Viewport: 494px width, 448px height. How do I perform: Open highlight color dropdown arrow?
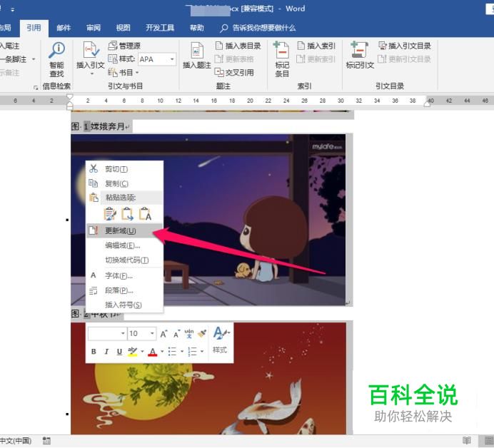pos(142,352)
